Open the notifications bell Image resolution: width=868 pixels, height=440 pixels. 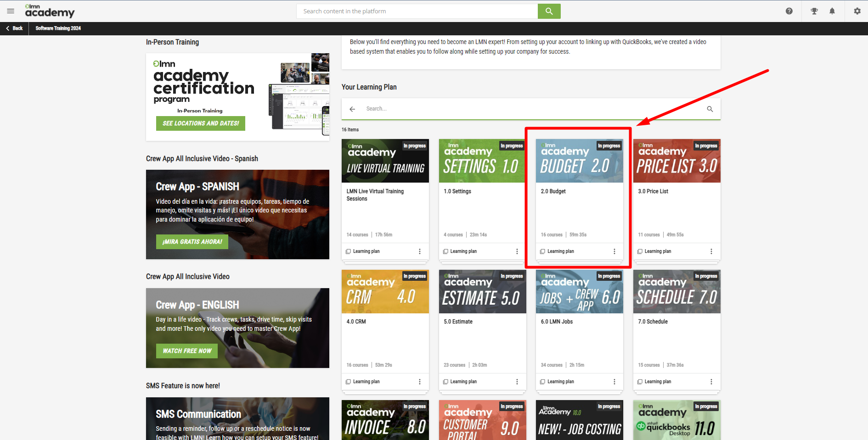(x=832, y=11)
